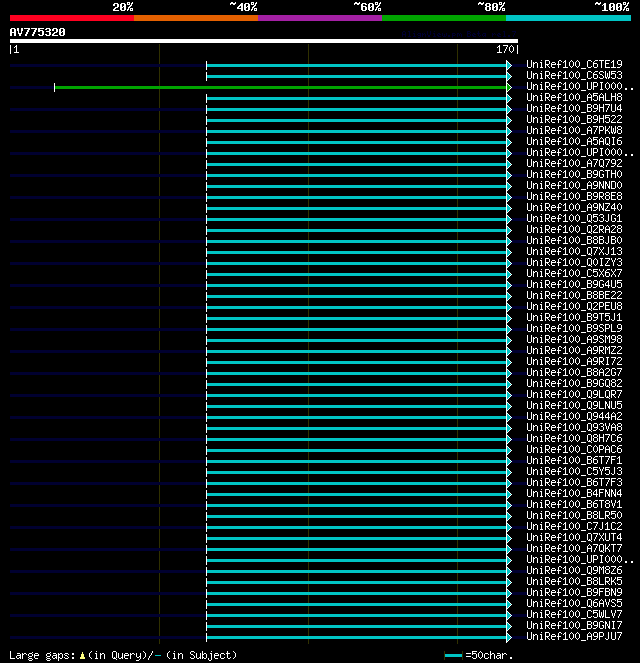Click the red 20% identity legend segment
The height and width of the screenshot is (663, 640).
point(72,18)
